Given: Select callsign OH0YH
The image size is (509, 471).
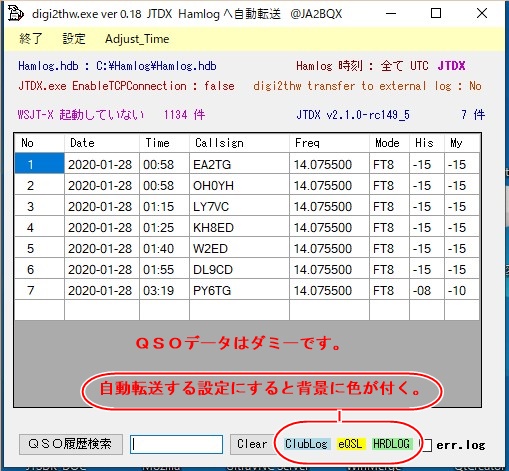Looking at the screenshot, I should click(239, 185).
